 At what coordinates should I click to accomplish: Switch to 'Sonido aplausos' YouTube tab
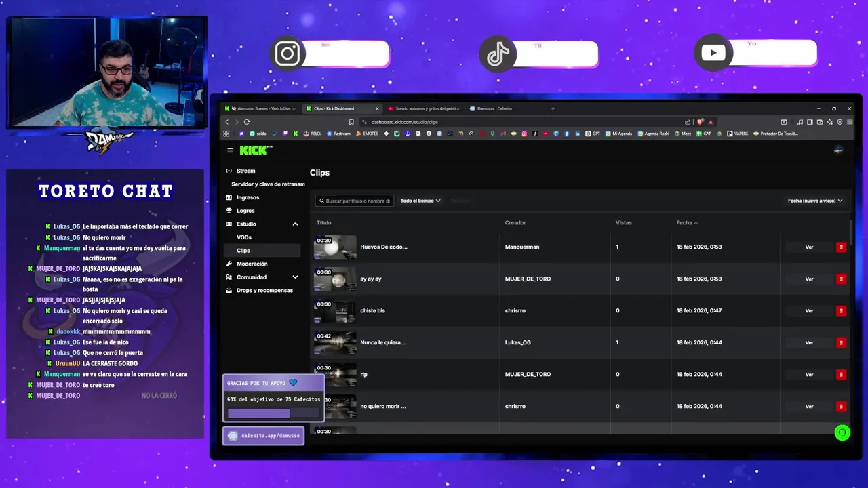(424, 108)
